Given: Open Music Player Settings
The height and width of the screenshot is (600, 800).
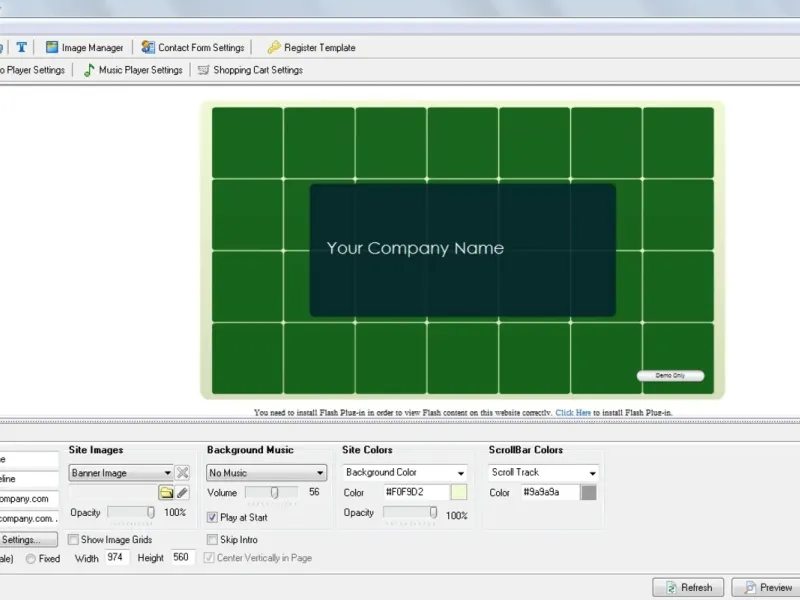Looking at the screenshot, I should click(133, 70).
